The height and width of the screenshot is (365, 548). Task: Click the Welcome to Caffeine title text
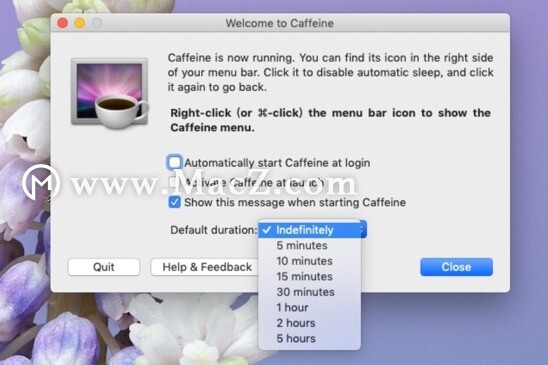coord(280,23)
